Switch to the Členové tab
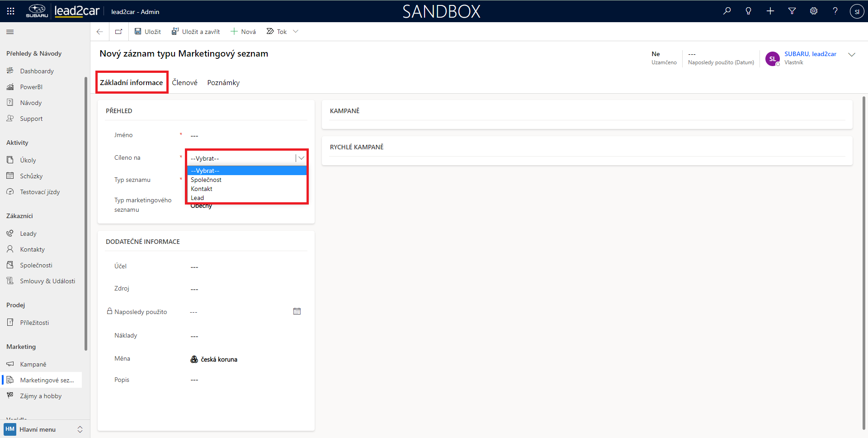 pyautogui.click(x=184, y=83)
